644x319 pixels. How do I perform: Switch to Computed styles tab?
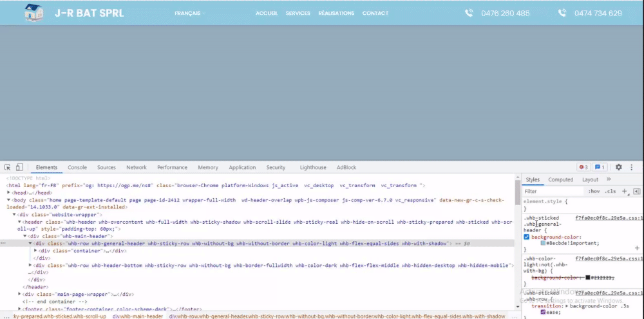coord(561,179)
